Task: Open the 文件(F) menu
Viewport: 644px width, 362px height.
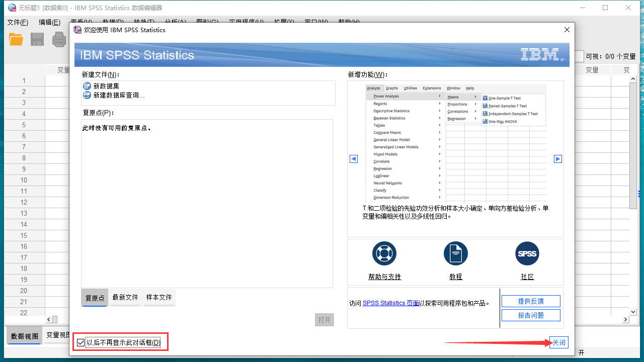Action: click(18, 22)
